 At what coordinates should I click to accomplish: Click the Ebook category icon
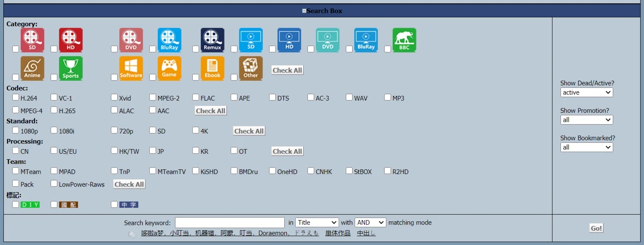213,68
